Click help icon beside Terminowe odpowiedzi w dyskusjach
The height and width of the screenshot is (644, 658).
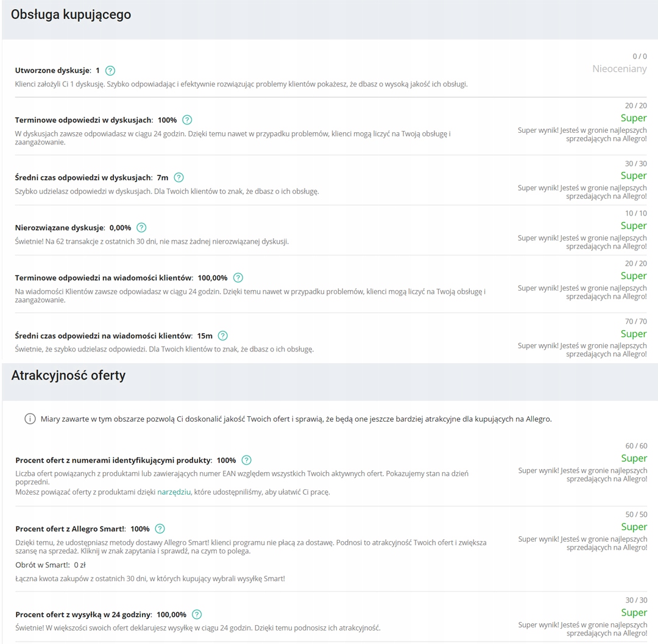click(x=187, y=120)
